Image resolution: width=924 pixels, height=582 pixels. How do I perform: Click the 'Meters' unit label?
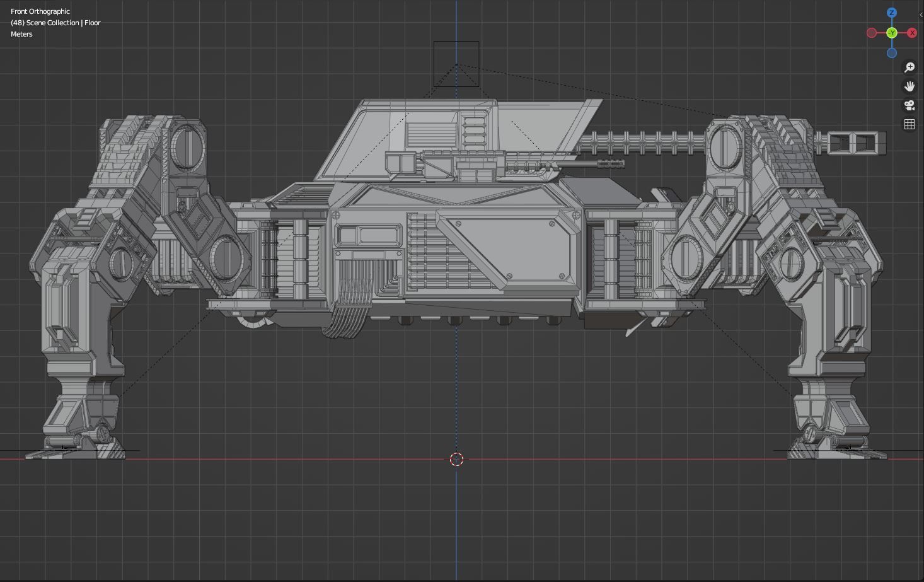coord(21,34)
